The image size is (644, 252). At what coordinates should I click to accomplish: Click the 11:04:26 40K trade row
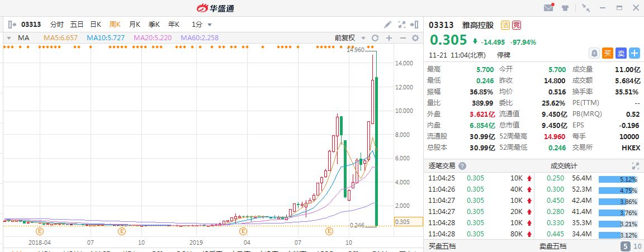(x=481, y=189)
